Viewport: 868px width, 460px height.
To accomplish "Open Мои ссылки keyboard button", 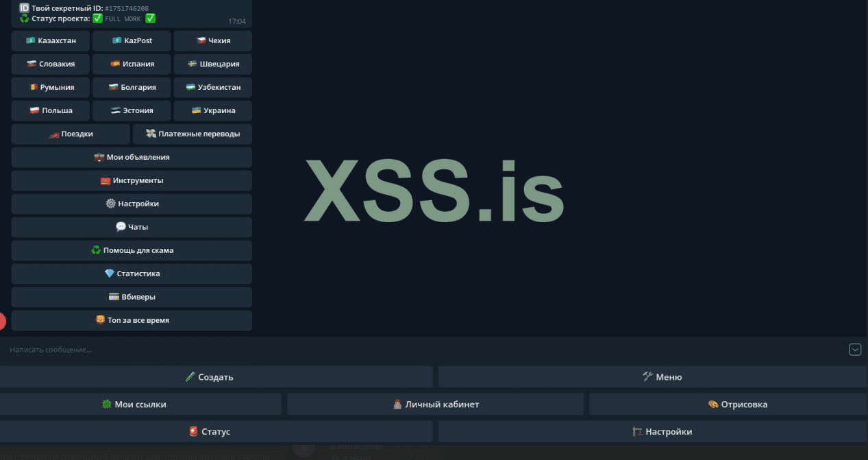I will [140, 404].
